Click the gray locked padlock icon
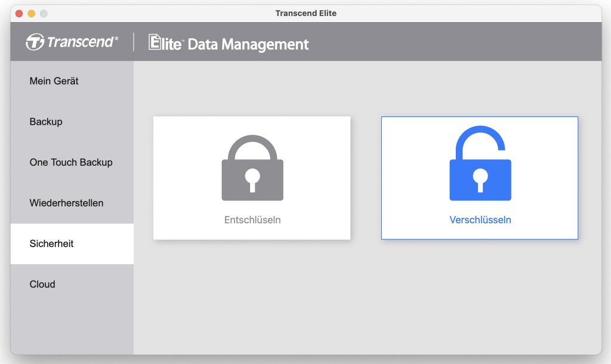Image resolution: width=611 pixels, height=364 pixels. click(x=252, y=168)
